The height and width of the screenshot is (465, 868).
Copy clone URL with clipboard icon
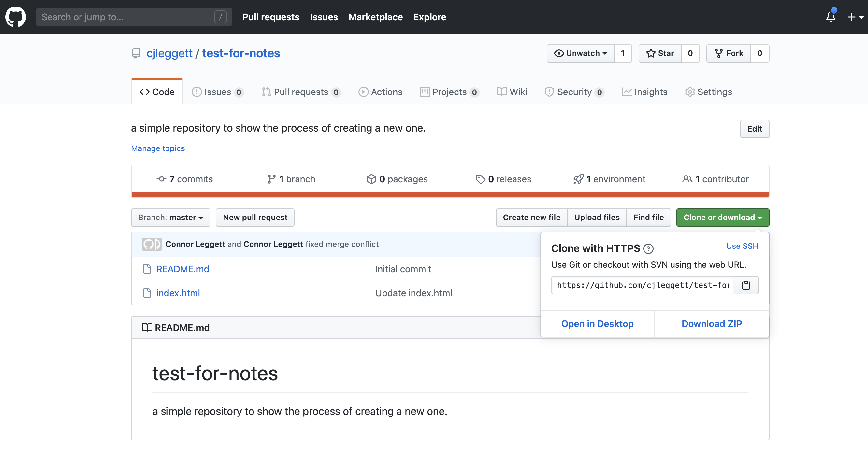[x=746, y=285]
